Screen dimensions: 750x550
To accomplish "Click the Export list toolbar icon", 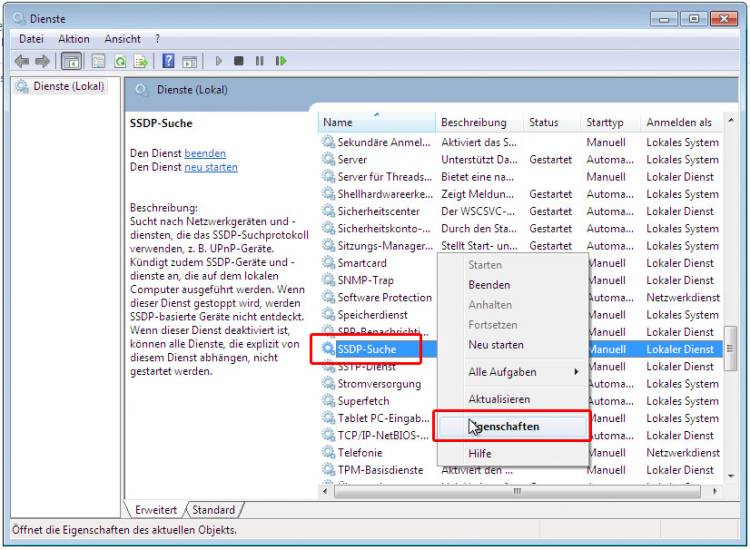I will click(x=141, y=61).
